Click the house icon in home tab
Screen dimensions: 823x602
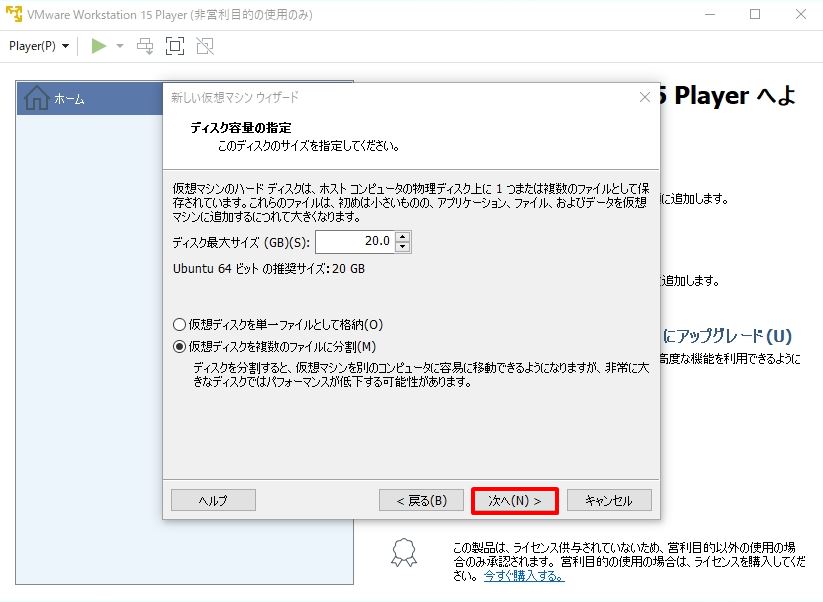(37, 98)
